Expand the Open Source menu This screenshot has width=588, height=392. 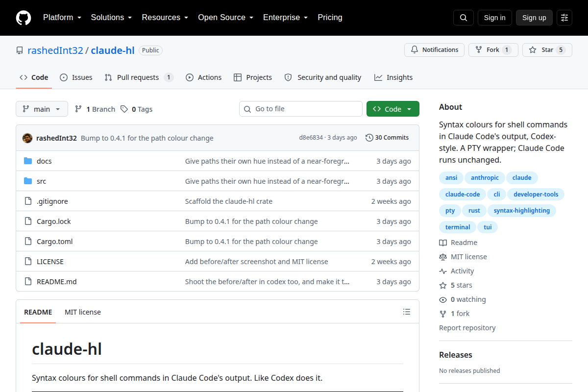tap(225, 18)
